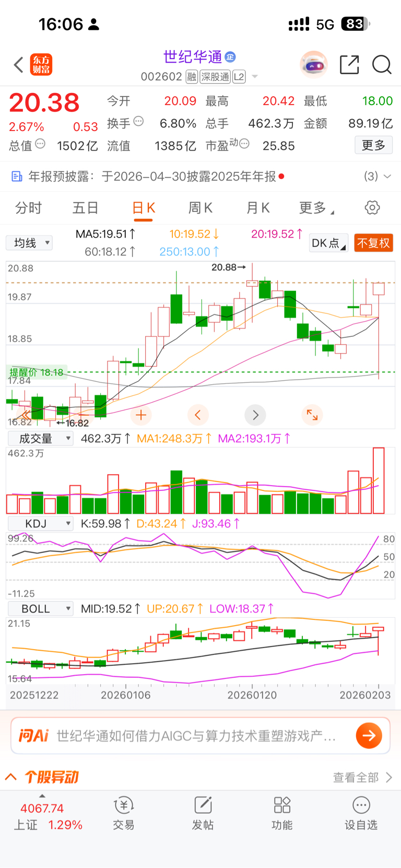This screenshot has width=401, height=868.
Task: Tap the MA5:19.51 value label
Action: (x=105, y=234)
